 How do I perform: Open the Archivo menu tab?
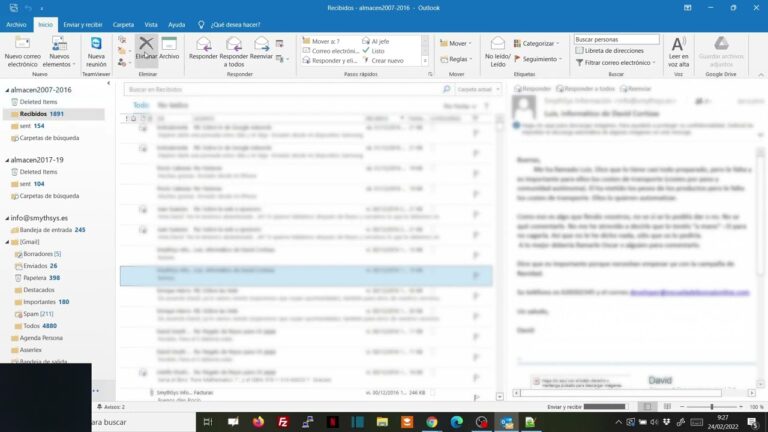pos(16,24)
